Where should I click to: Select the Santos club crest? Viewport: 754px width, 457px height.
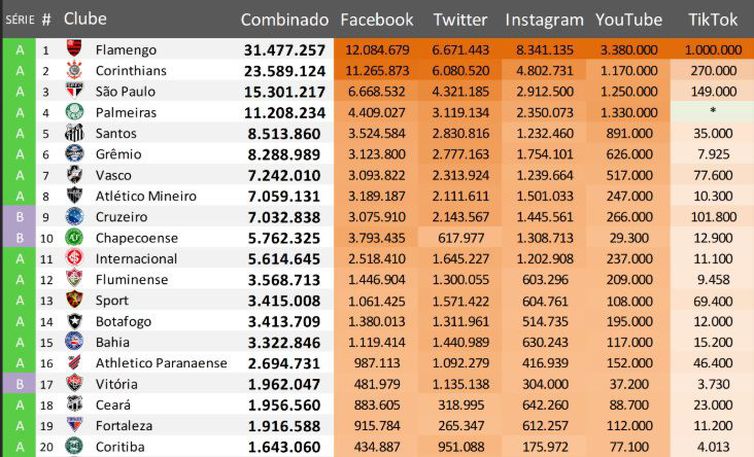[73, 134]
